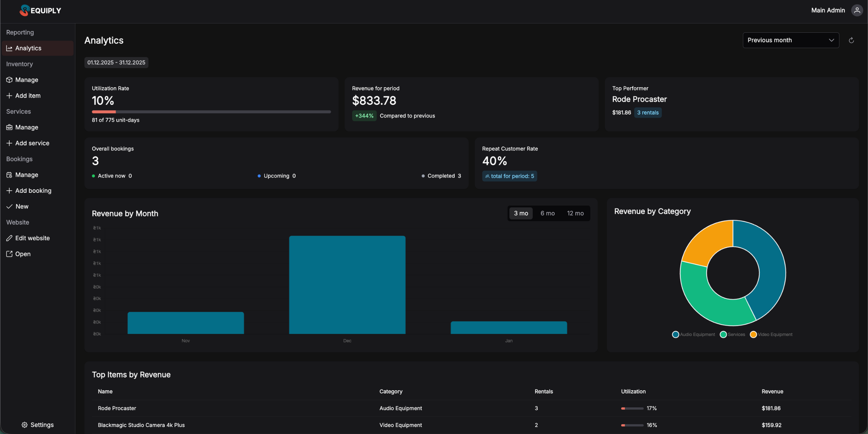Click the Manage inventory box icon

click(x=9, y=80)
